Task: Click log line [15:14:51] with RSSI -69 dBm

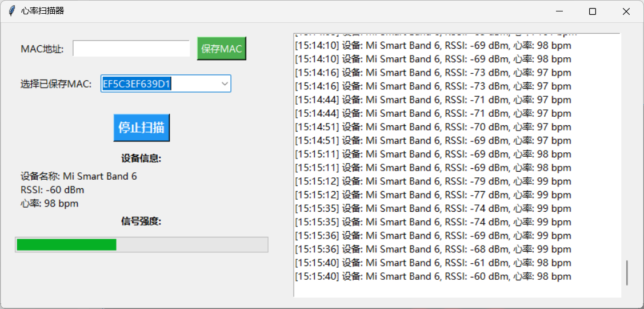Action: [x=433, y=141]
